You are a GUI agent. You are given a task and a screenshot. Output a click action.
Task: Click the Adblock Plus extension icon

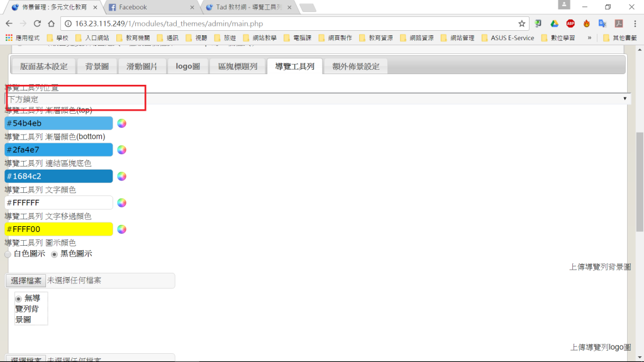(x=570, y=23)
